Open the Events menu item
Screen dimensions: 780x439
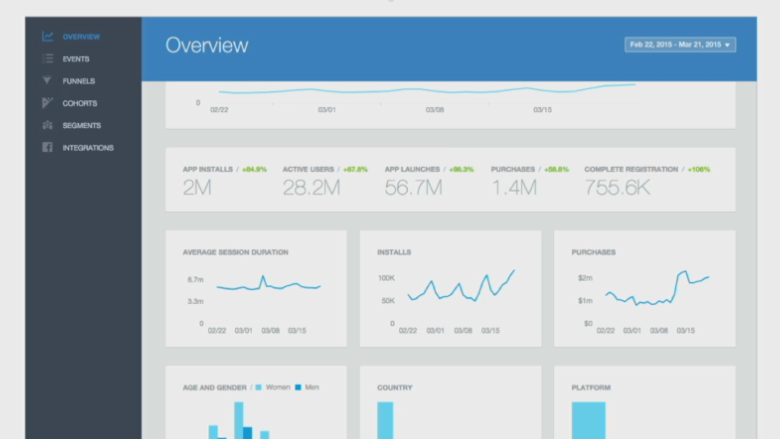click(x=76, y=59)
